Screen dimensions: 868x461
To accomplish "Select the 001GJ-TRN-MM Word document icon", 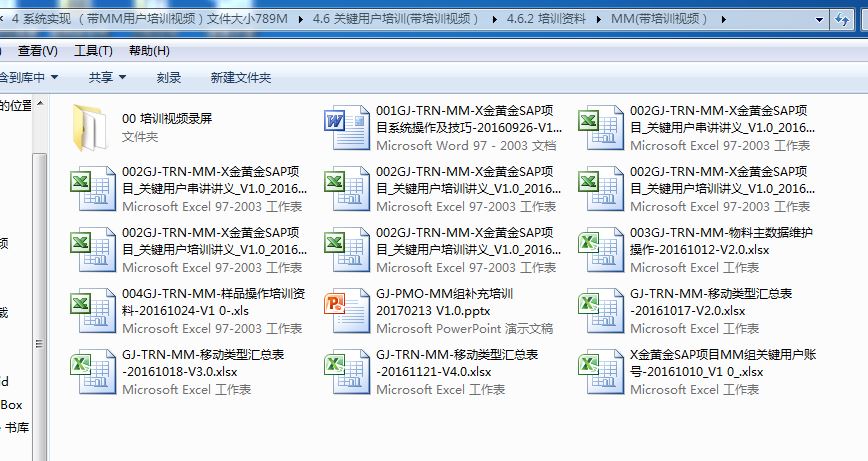I will coord(347,127).
